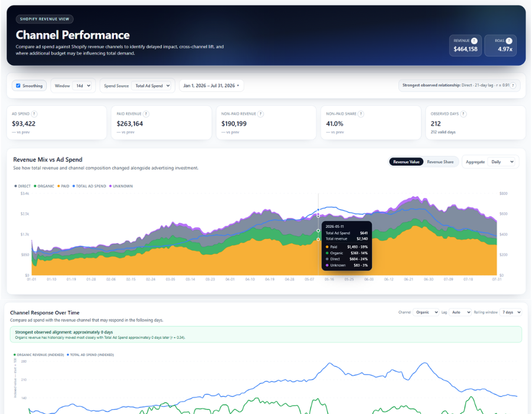Toggle Total Ad Spend (Indexed) legend entry
Screen dimensions: 532x414
tap(90, 355)
